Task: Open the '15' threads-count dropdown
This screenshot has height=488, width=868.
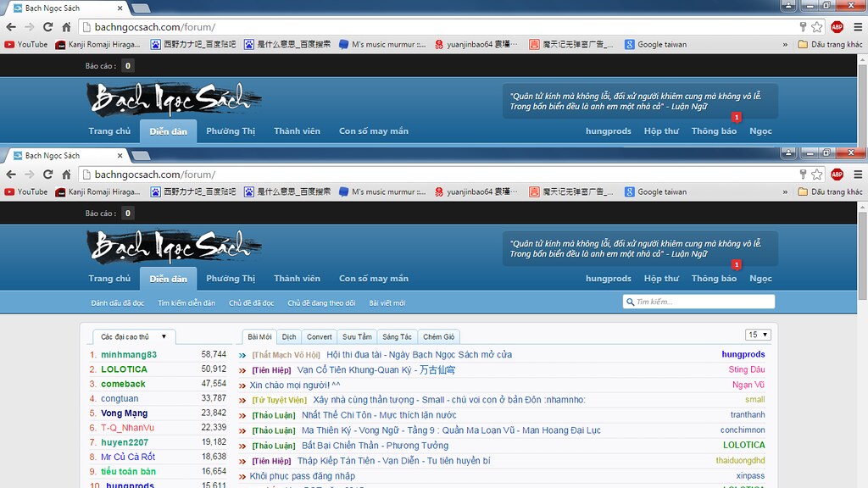Action: click(758, 335)
